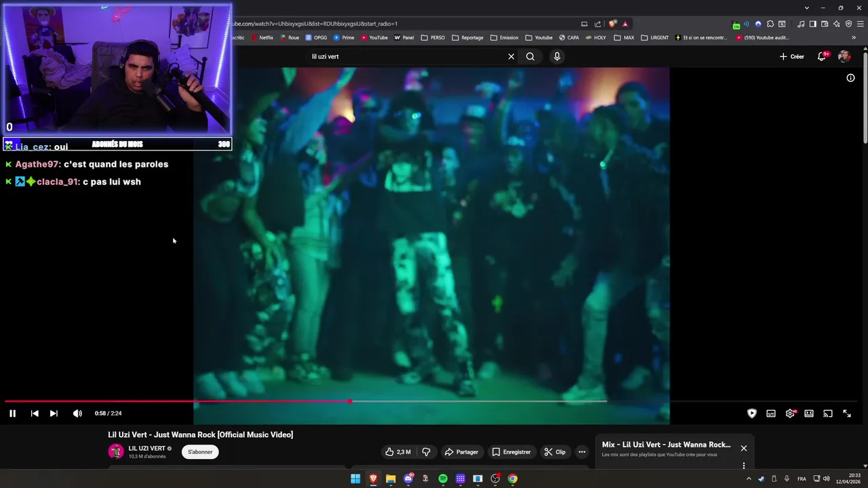The width and height of the screenshot is (868, 488).
Task: Open Discord from the taskbar
Action: [x=408, y=479]
